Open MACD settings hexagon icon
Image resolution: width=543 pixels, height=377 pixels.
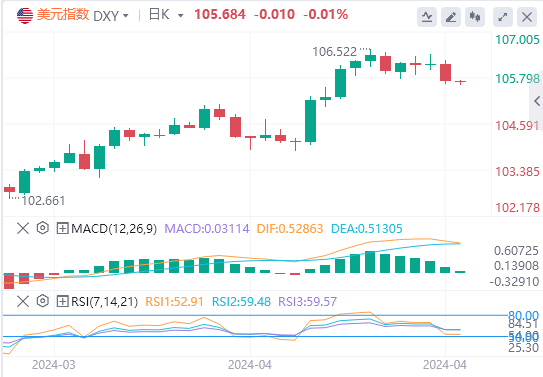click(43, 228)
